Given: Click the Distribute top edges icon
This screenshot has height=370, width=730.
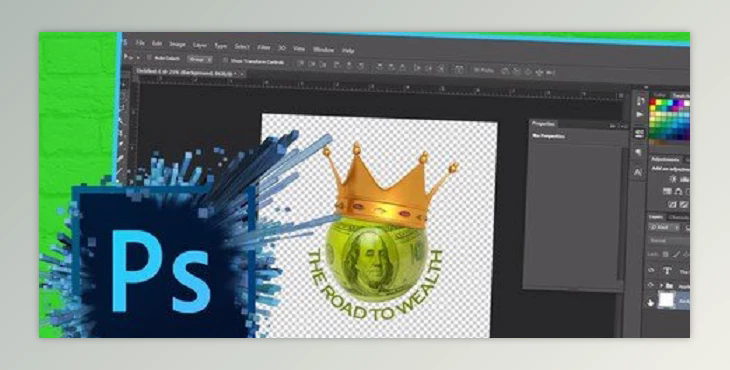Looking at the screenshot, I should pos(379,67).
